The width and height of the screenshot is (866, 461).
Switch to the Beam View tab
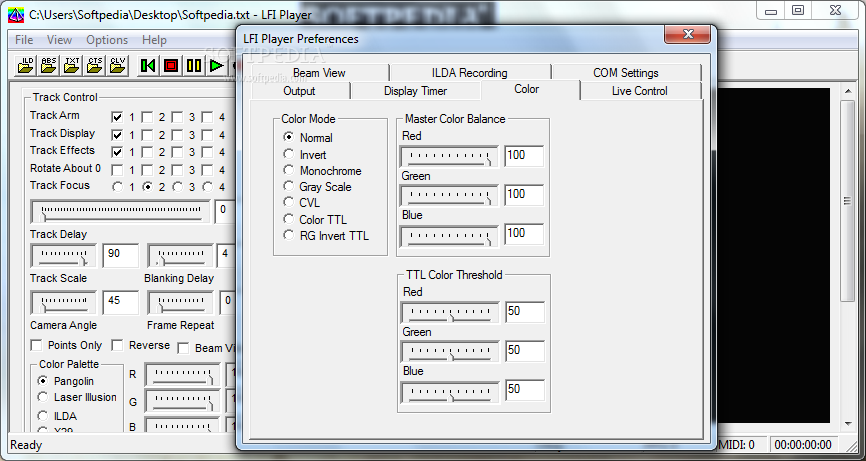[319, 73]
